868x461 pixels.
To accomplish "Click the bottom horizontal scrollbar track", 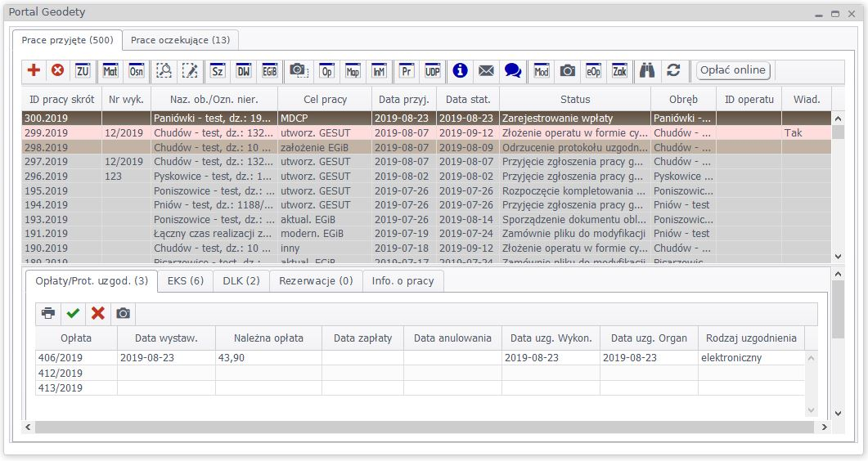I will click(x=425, y=427).
